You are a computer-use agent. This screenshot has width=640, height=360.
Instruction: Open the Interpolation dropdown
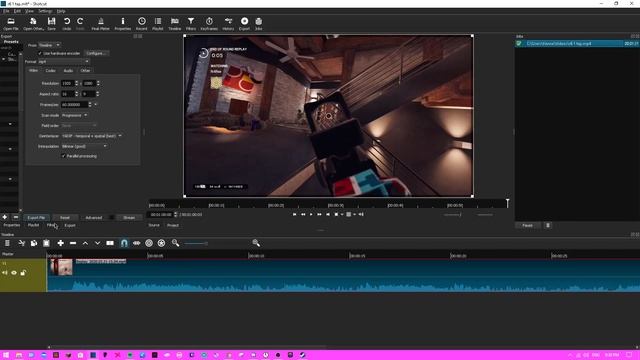[x=84, y=146]
